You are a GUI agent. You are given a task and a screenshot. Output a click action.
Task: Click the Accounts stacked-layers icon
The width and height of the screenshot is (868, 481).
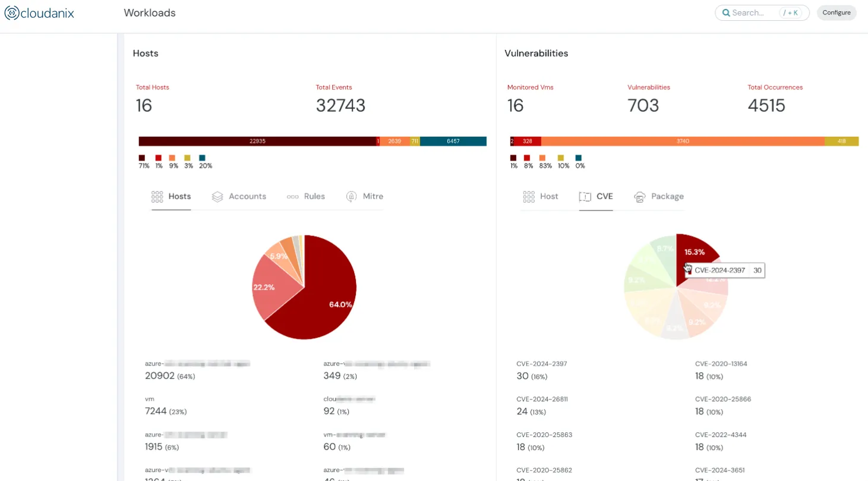point(219,196)
